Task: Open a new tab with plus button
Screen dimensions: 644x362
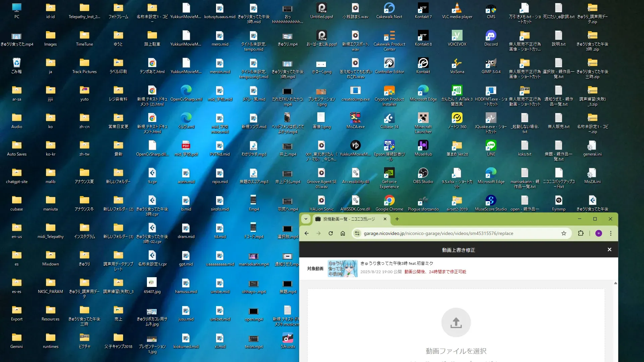Action: pos(397,219)
